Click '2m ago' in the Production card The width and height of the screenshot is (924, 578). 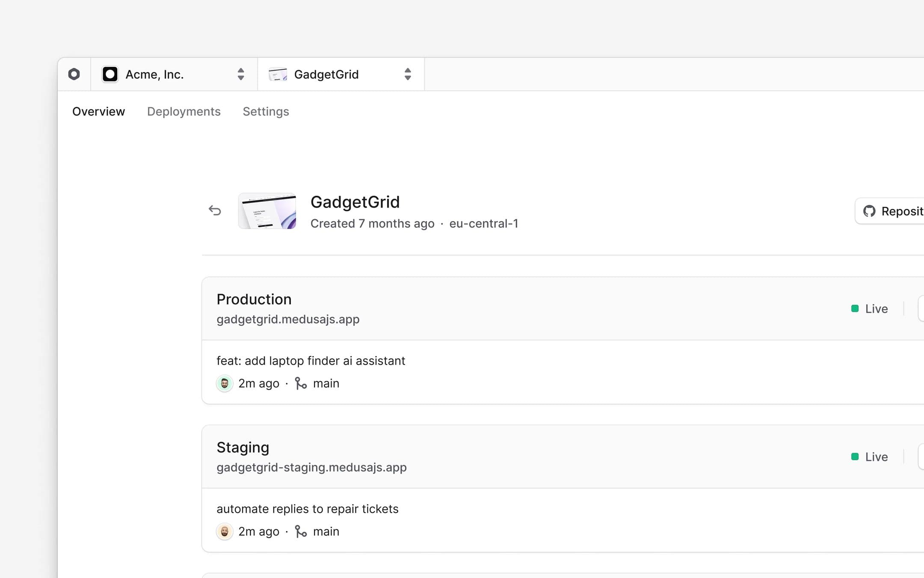259,383
